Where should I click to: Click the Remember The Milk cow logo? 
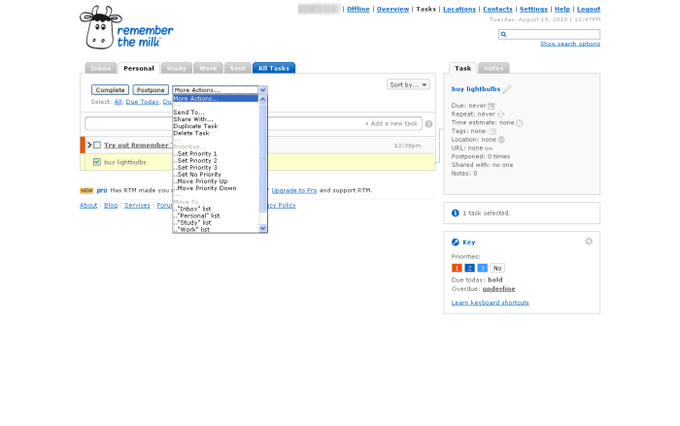coord(126,27)
